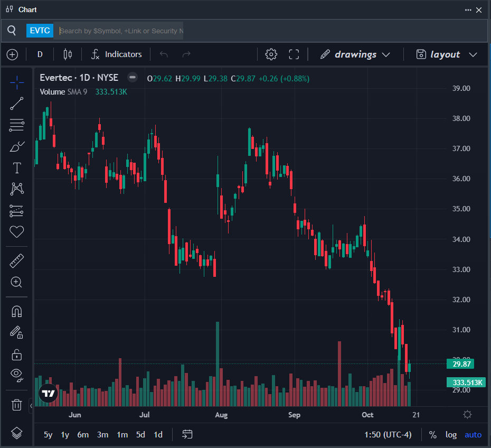Screen dimensions: 491x448
Task: Switch to 1y time range
Action: click(x=65, y=435)
